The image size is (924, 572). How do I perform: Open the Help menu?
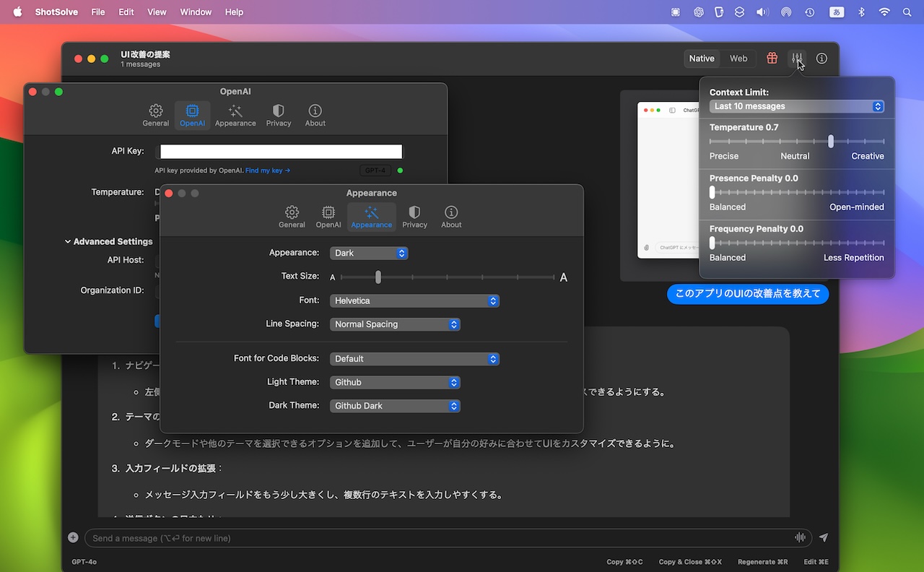(x=234, y=12)
